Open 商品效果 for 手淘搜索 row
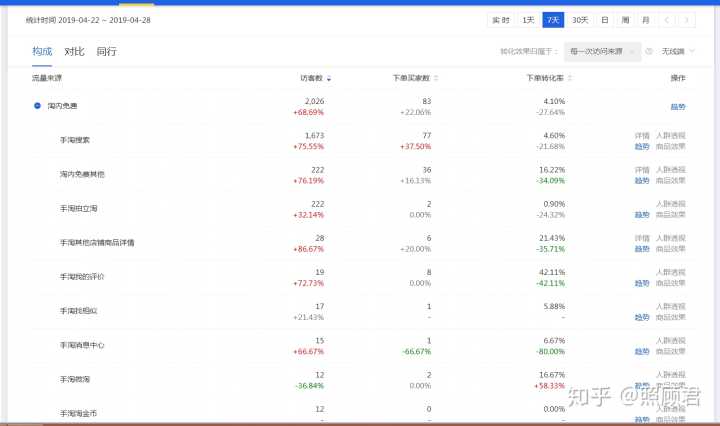 (x=670, y=146)
